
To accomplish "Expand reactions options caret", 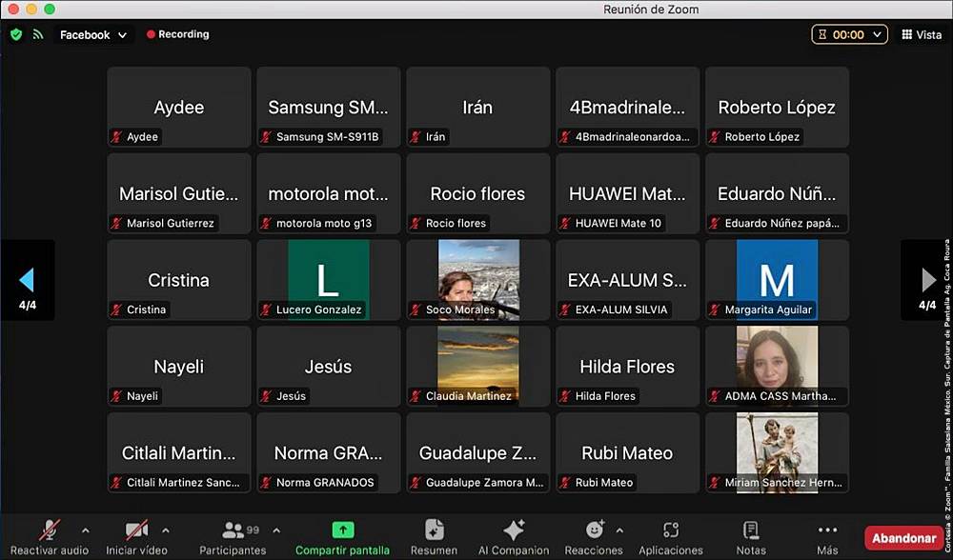I will 619,530.
